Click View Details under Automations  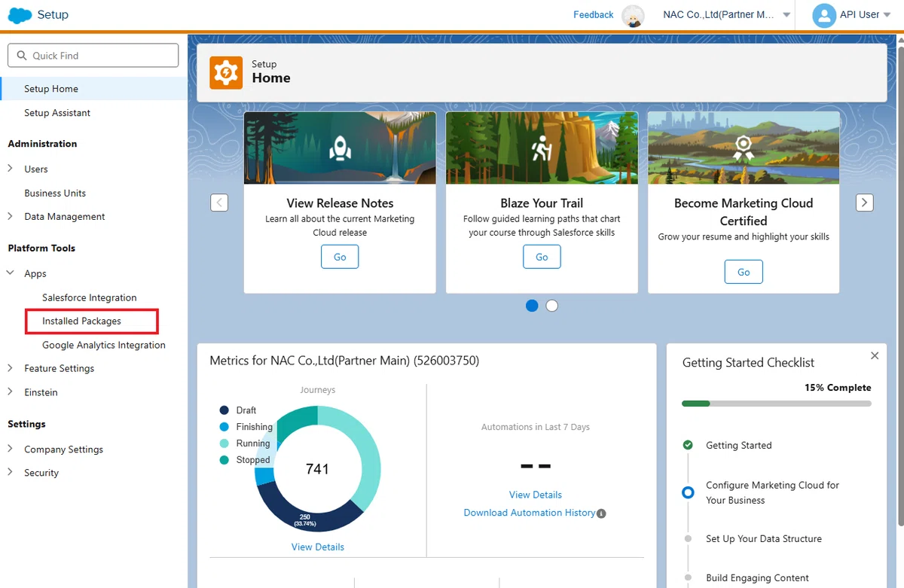[x=536, y=495]
